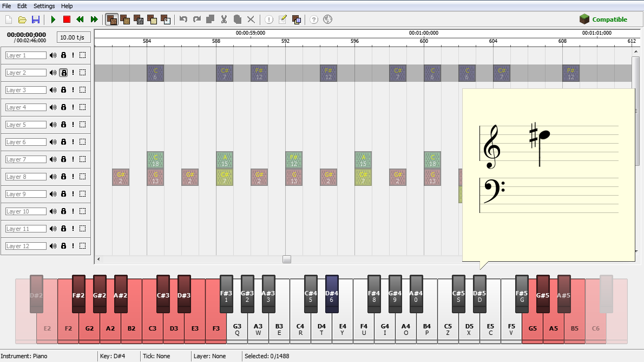644x362 pixels.
Task: Select all notes in Layer 9
Action: (x=83, y=194)
